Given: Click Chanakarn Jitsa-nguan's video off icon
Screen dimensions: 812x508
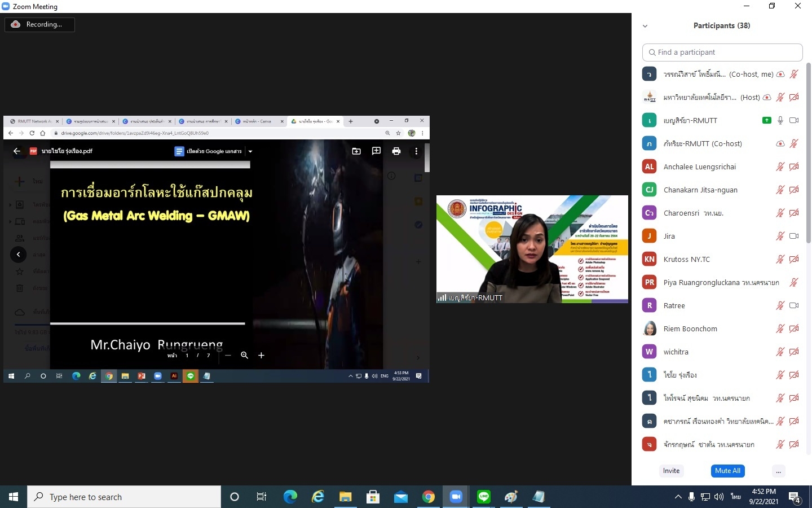Looking at the screenshot, I should (794, 190).
